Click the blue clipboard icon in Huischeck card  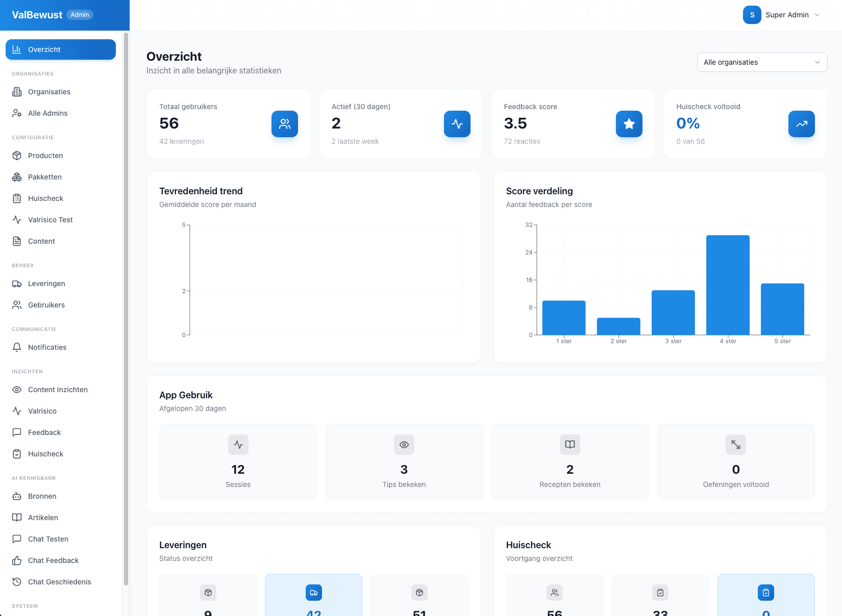[765, 593]
